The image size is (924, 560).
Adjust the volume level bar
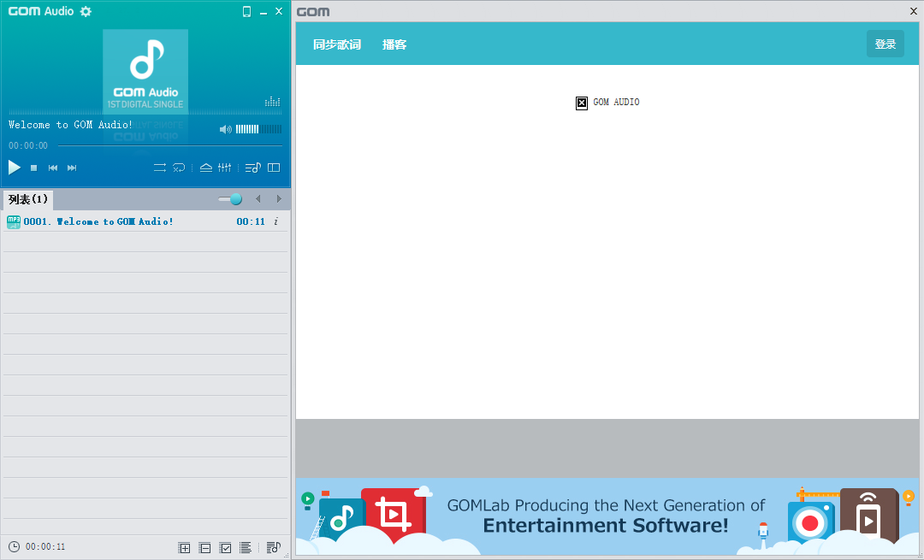pos(258,129)
